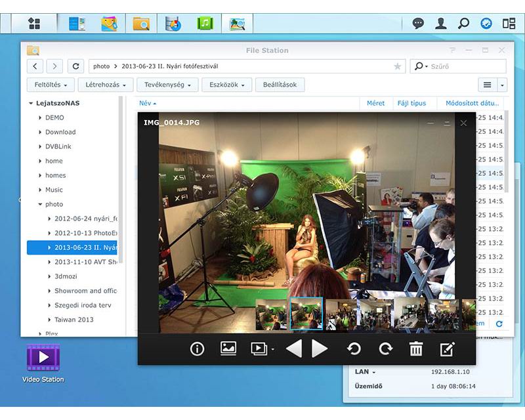
Task: Click the info icon in viewer toolbar
Action: click(197, 349)
